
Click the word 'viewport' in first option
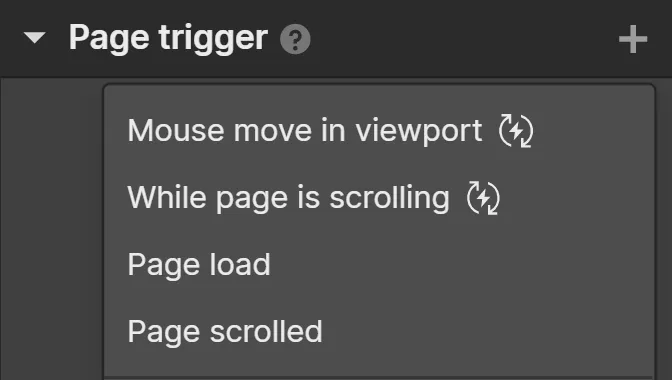tap(419, 132)
